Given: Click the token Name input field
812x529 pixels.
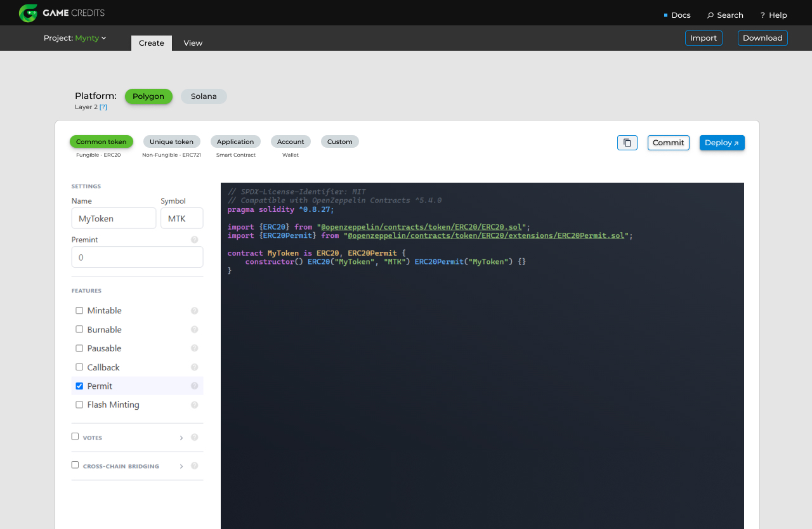Looking at the screenshot, I should 114,218.
